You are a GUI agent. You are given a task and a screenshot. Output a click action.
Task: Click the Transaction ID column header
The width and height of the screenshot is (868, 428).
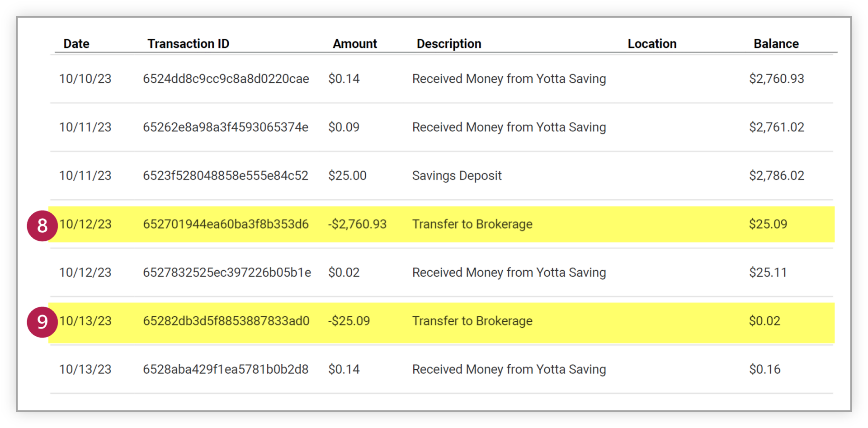[x=188, y=44]
